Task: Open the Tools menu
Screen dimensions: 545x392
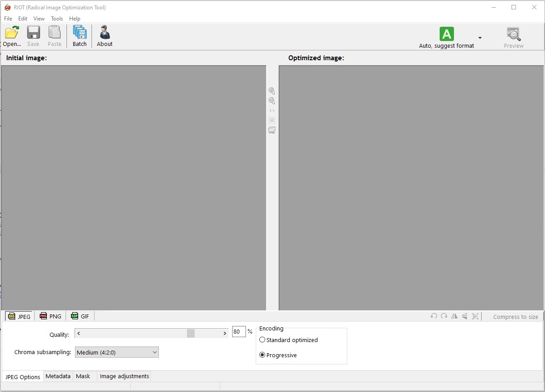Action: (x=57, y=19)
